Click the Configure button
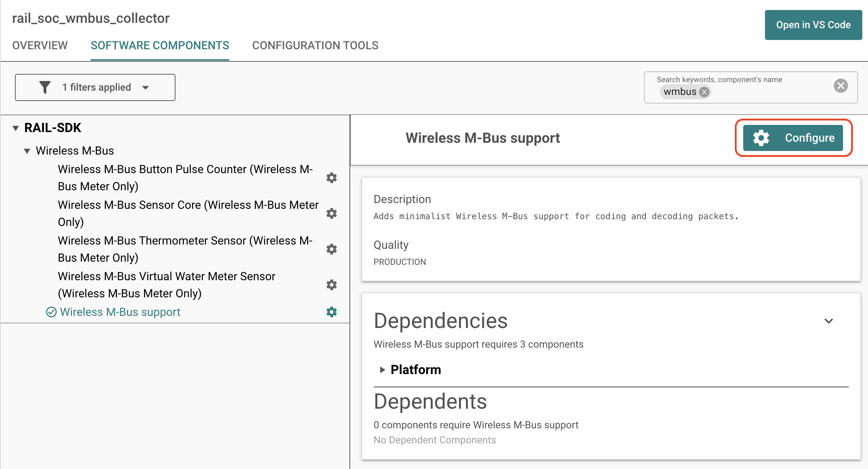The image size is (868, 469). pyautogui.click(x=793, y=138)
